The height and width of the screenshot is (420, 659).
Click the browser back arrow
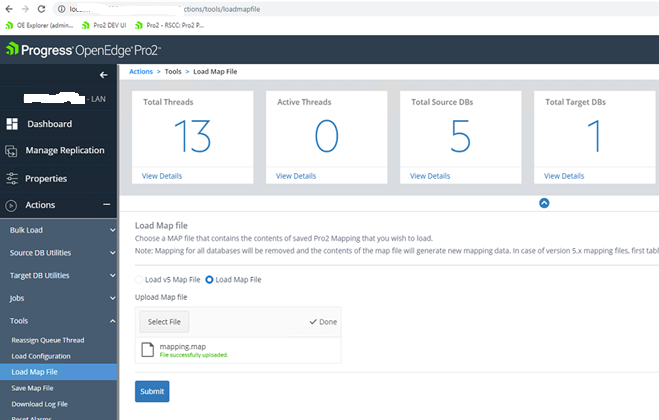click(x=8, y=8)
